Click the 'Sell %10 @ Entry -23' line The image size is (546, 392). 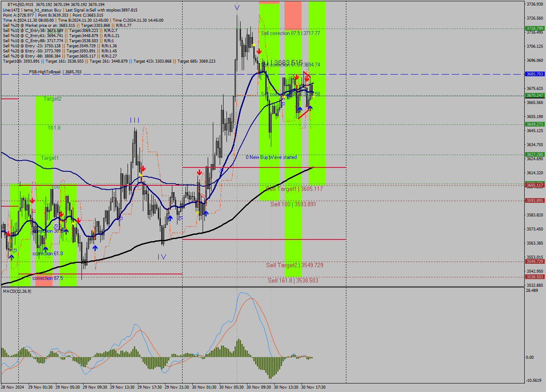point(60,46)
